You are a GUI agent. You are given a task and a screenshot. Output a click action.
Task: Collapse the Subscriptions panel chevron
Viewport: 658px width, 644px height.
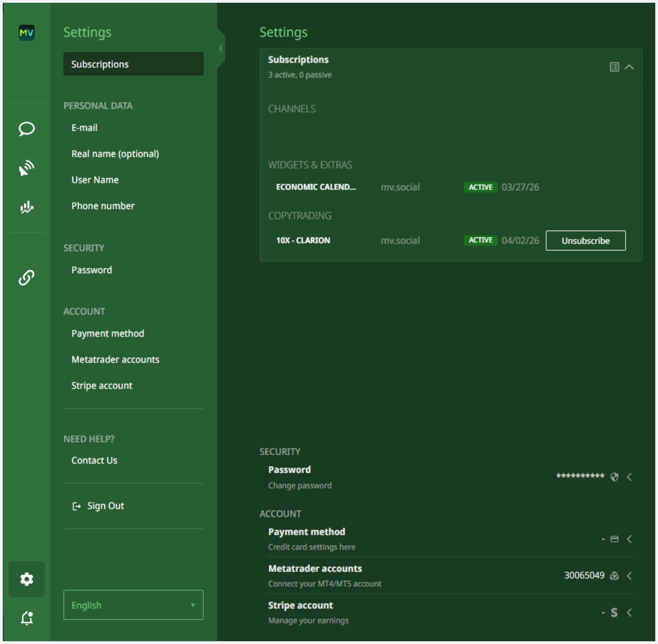coord(629,67)
